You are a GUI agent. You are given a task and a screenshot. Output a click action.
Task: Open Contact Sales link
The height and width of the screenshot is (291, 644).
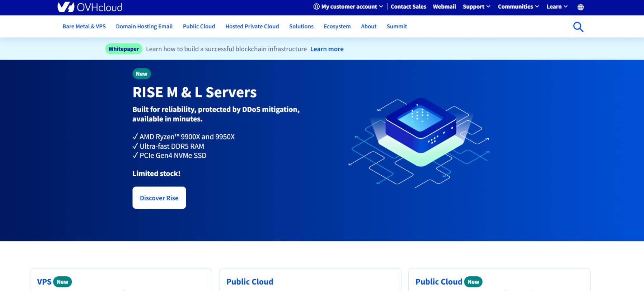(408, 6)
